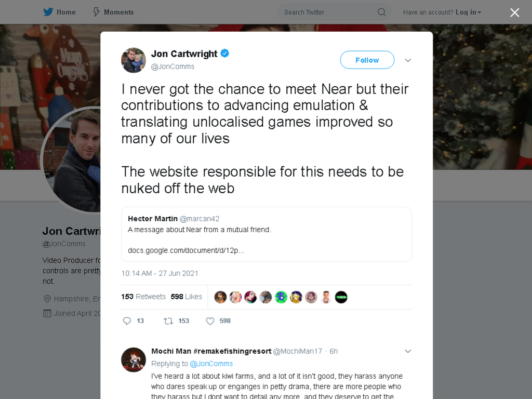Image resolution: width=532 pixels, height=399 pixels.
Task: Click Jon Cartwright's verified badge
Action: [224, 54]
